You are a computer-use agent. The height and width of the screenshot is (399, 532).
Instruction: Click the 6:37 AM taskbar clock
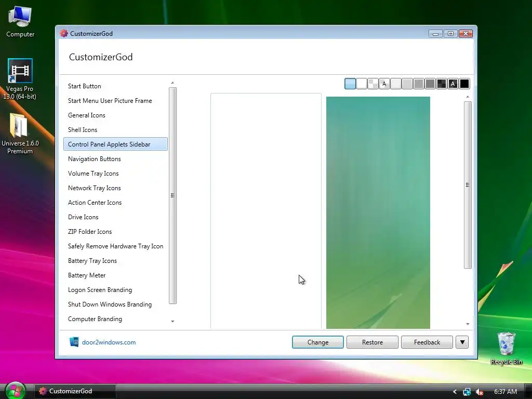pyautogui.click(x=506, y=392)
